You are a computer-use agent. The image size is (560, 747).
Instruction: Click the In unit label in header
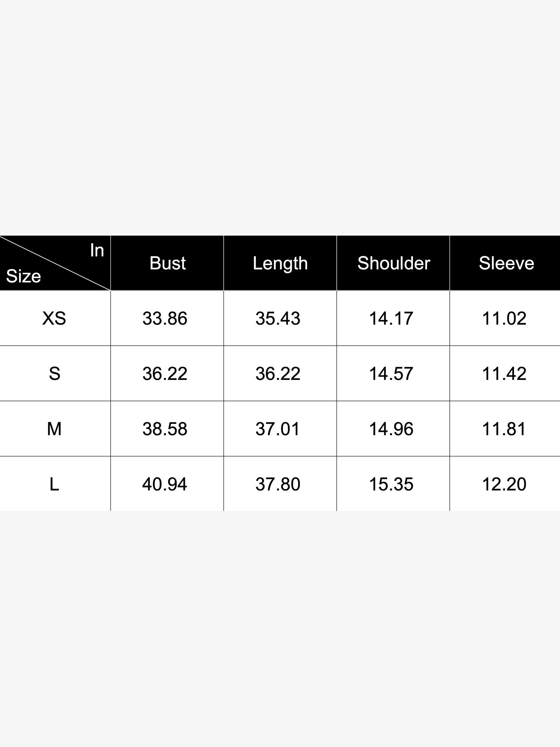pos(97,250)
